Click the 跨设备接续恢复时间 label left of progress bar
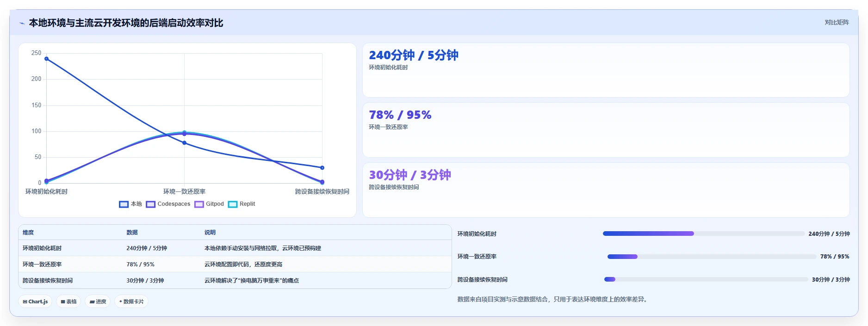Image resolution: width=868 pixels, height=326 pixels. [483, 280]
